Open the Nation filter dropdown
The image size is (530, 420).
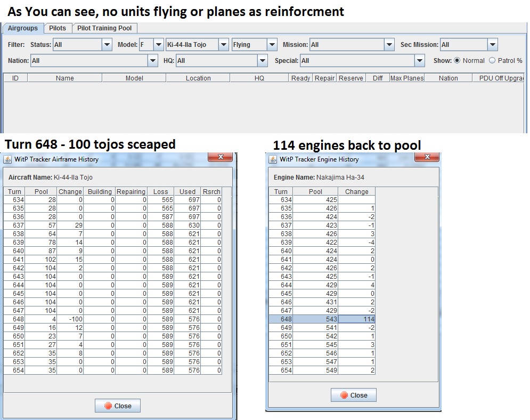153,61
